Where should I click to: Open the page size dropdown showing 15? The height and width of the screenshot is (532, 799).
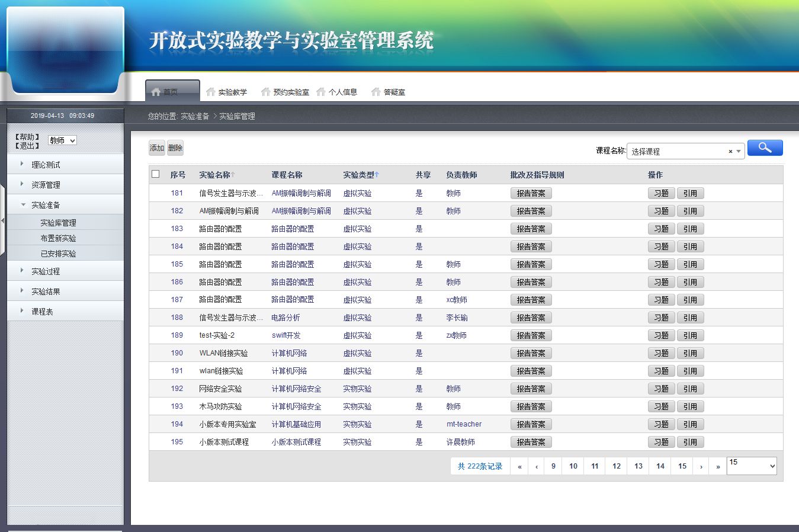point(751,466)
